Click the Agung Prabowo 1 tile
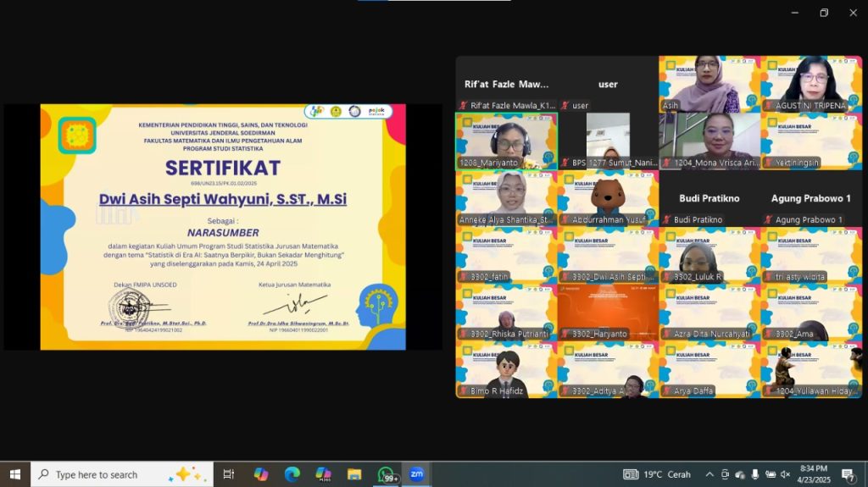Viewport: 868px width, 487px height. pos(811,198)
